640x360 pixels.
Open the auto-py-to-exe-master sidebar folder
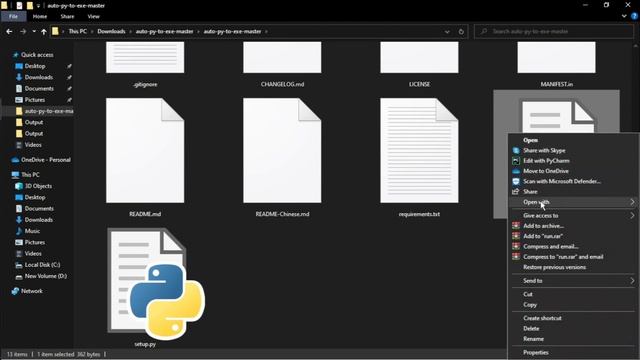pyautogui.click(x=49, y=111)
